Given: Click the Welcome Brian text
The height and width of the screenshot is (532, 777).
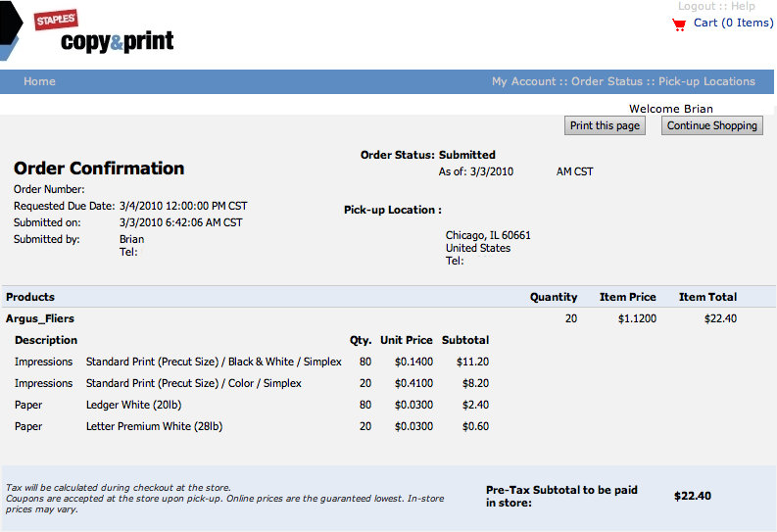Looking at the screenshot, I should [671, 109].
